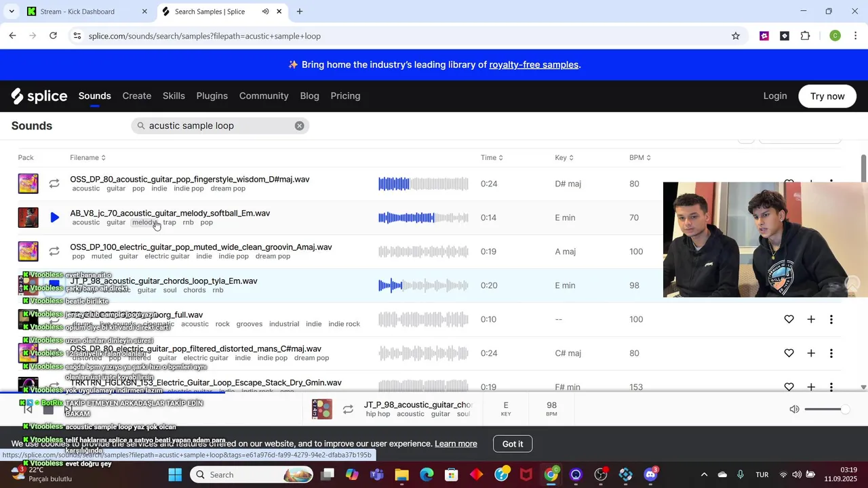Show hidden system tray icons
Screen dimensions: 868x488
coord(704,474)
